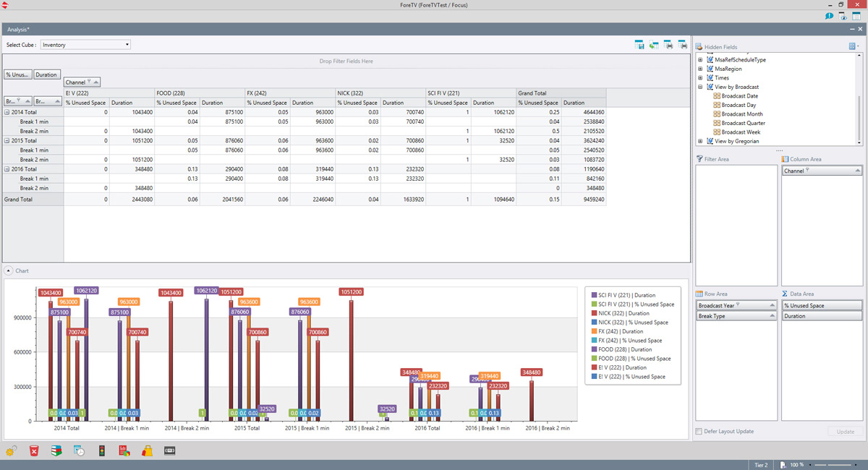Click first Br... row field header
The image size is (868, 470).
18,102
